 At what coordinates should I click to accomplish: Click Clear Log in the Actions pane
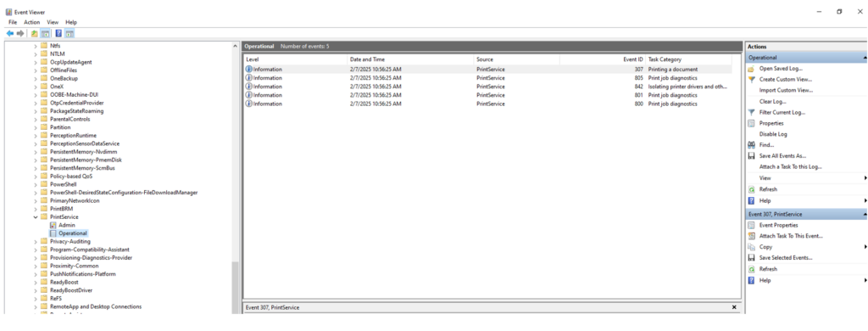[772, 102]
